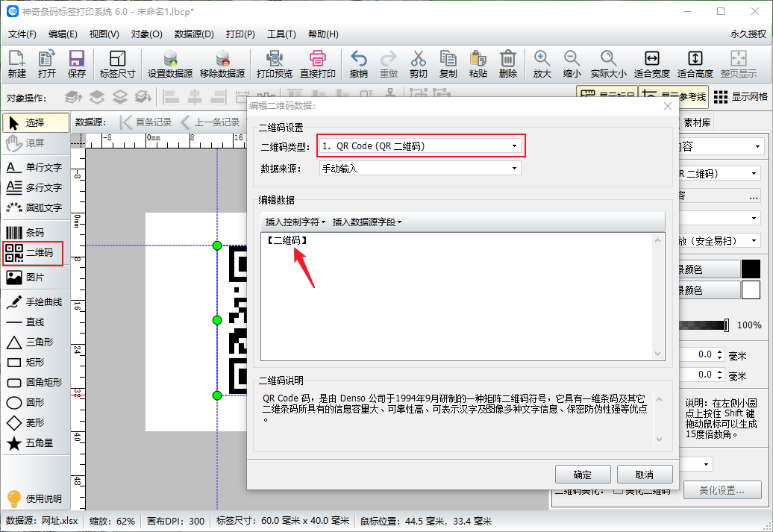Select the Multi-line Text (多行文字) tool
773x532 pixels.
point(36,188)
